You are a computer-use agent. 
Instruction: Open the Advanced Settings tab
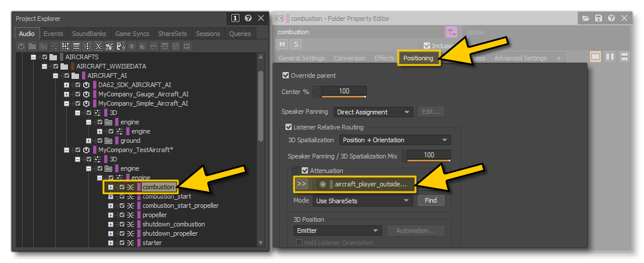click(x=520, y=58)
